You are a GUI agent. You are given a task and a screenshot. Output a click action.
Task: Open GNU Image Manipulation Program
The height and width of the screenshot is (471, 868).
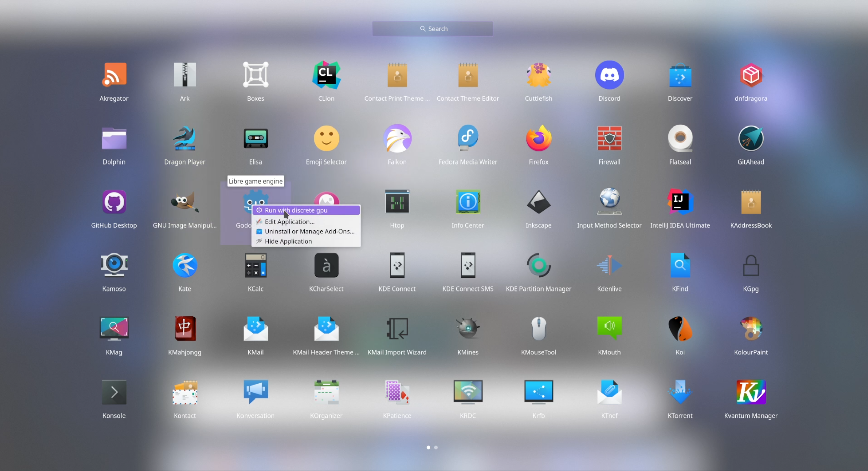tap(185, 202)
